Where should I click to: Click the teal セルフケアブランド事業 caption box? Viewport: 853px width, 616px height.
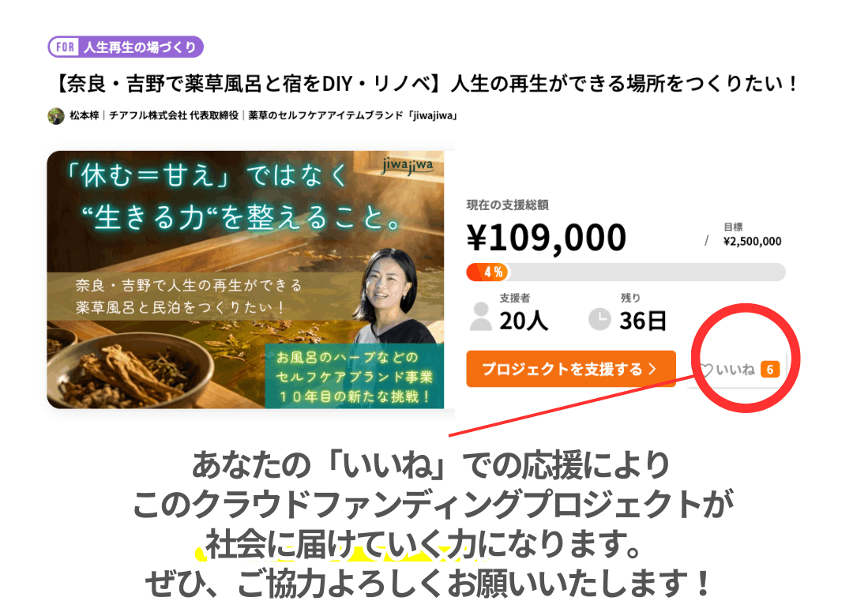[x=354, y=376]
